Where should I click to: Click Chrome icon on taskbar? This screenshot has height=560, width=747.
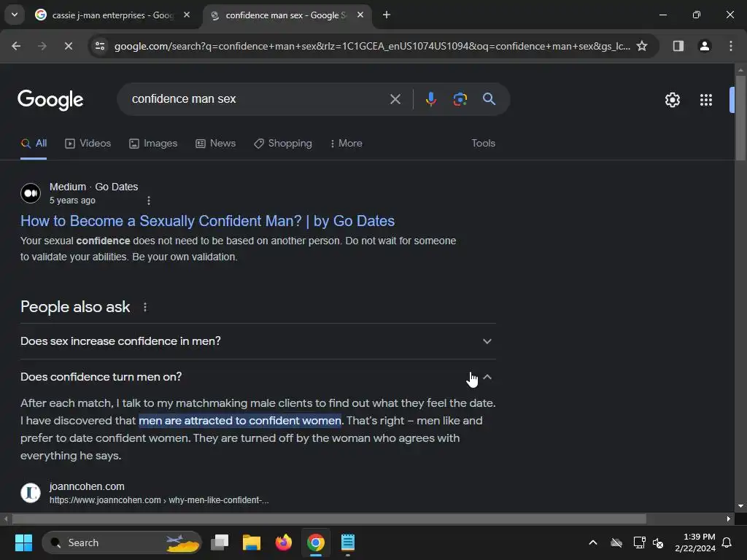pos(315,542)
